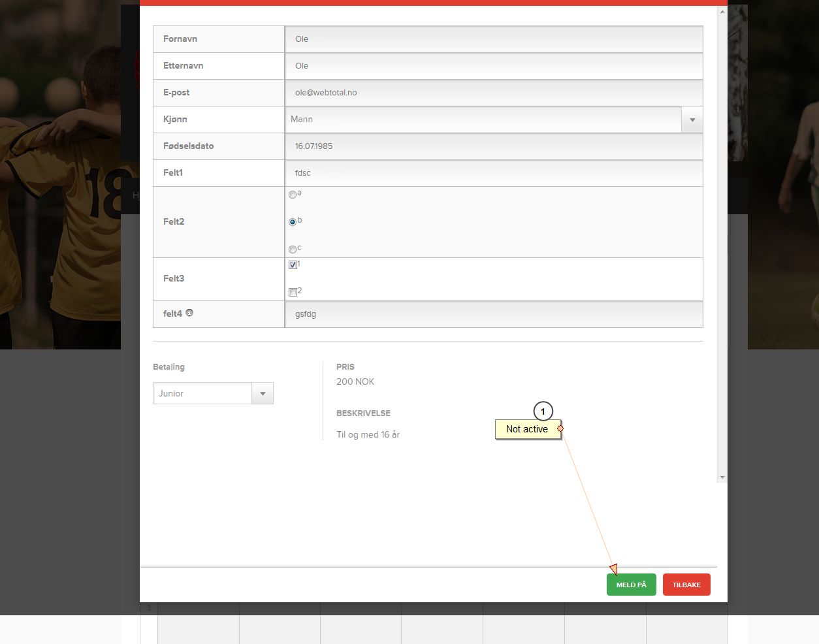Click the price text 200 NOK

355,381
